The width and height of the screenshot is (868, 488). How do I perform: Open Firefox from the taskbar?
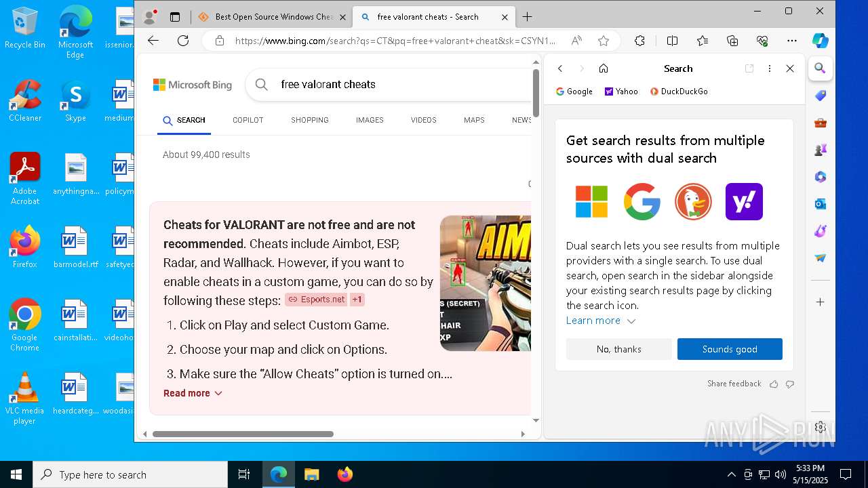[x=344, y=474]
